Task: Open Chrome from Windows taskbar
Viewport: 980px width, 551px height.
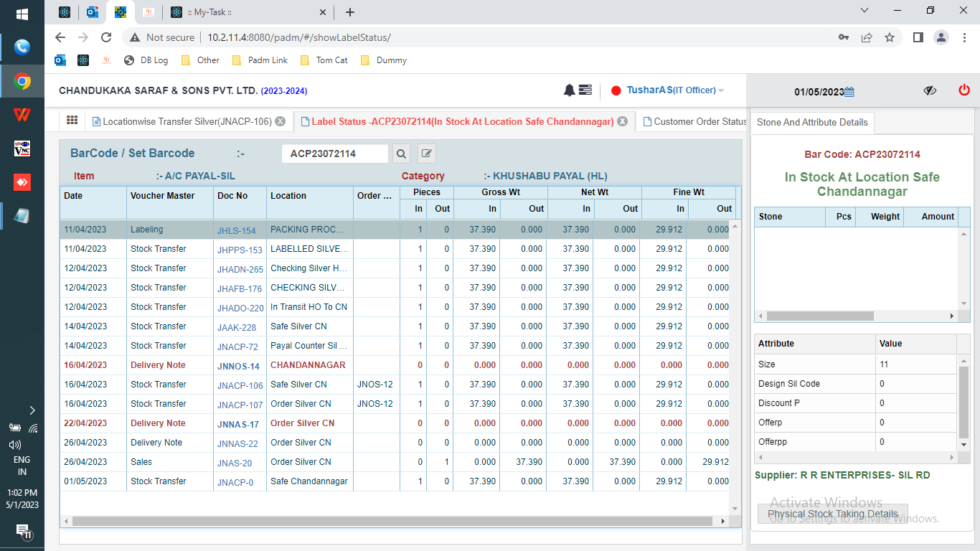Action: pos(22,82)
